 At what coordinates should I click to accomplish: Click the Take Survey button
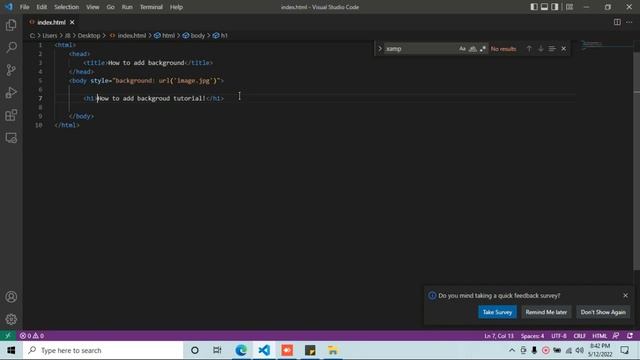[497, 312]
